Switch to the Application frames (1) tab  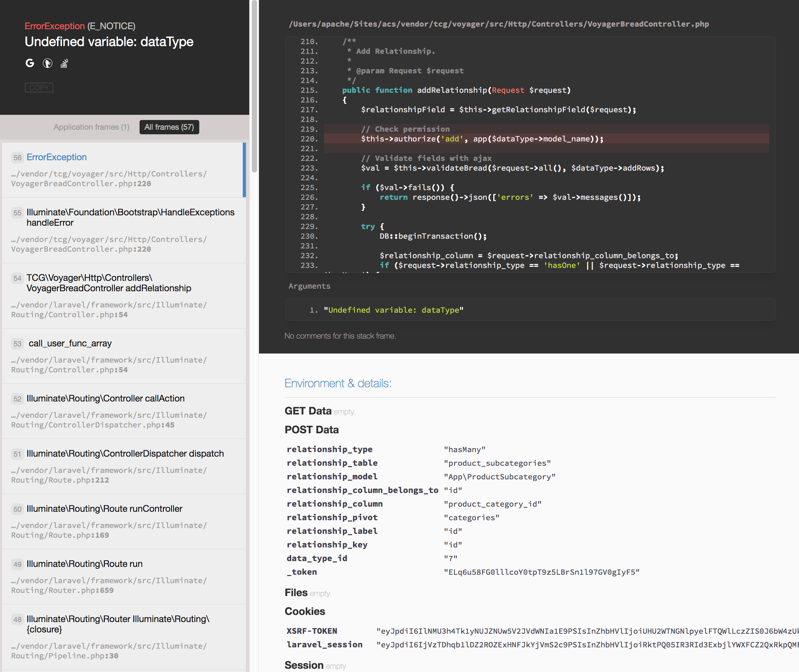pyautogui.click(x=92, y=127)
